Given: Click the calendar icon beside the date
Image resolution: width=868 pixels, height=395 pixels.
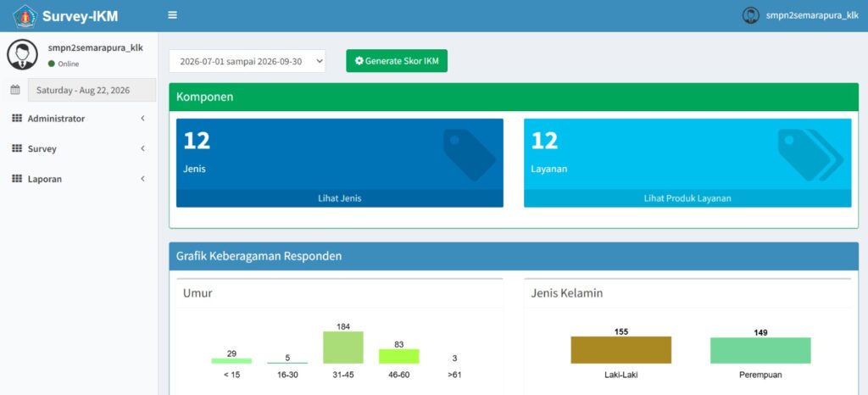Looking at the screenshot, I should tap(15, 90).
